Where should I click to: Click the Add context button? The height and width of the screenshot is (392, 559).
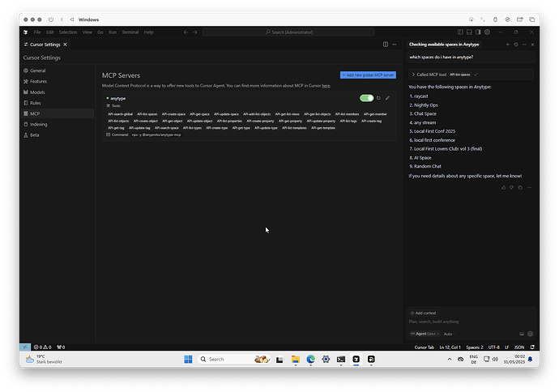click(x=423, y=313)
